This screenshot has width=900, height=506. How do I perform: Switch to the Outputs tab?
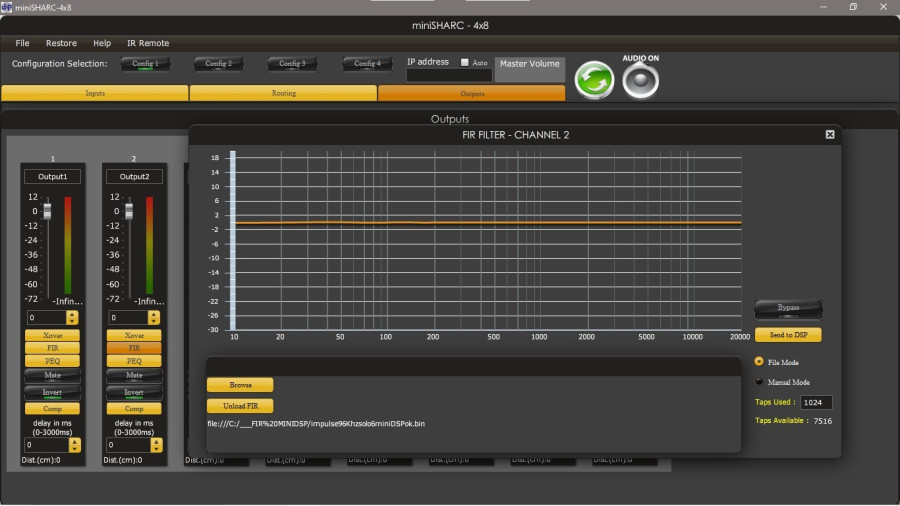(472, 93)
